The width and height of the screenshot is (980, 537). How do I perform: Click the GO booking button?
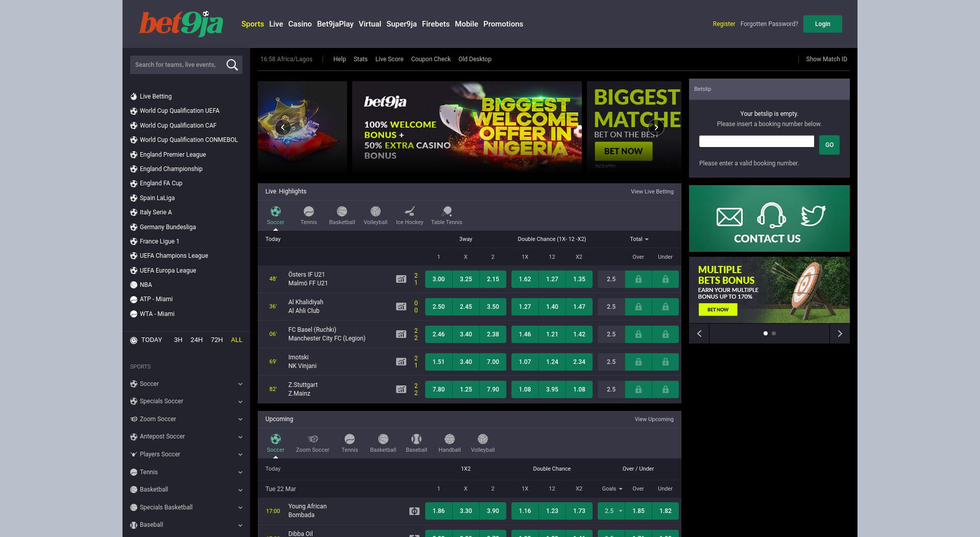(x=829, y=145)
